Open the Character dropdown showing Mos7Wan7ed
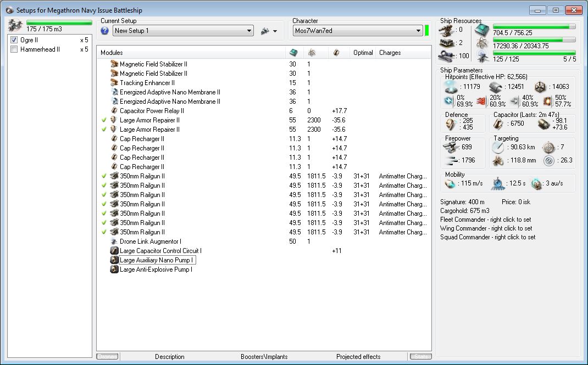Viewport: 588px width, 365px height. coord(358,31)
